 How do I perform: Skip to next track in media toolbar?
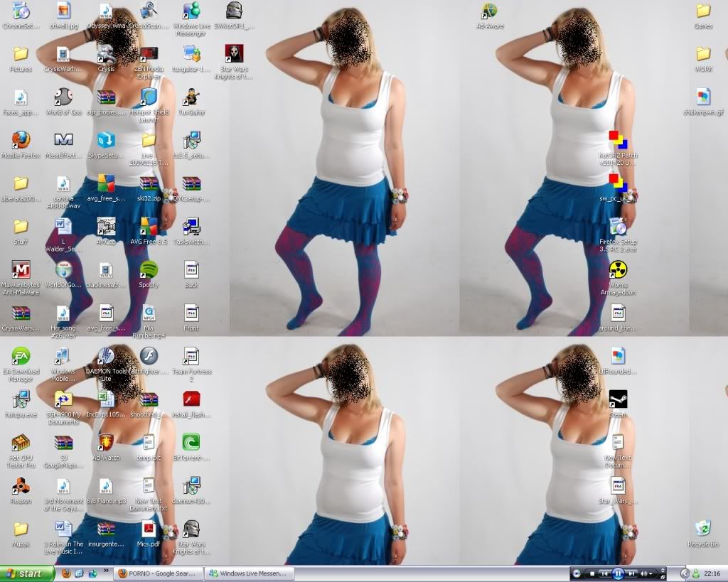click(631, 574)
